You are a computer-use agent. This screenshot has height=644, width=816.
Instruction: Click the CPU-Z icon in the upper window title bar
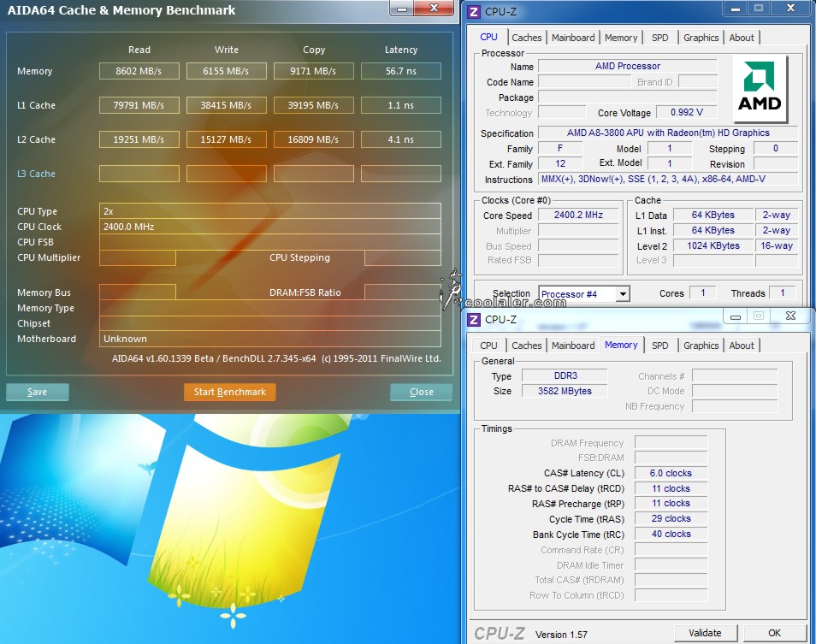click(473, 11)
